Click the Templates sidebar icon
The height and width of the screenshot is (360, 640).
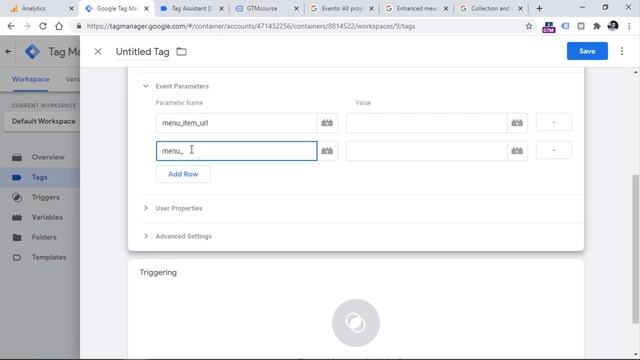[x=17, y=257]
